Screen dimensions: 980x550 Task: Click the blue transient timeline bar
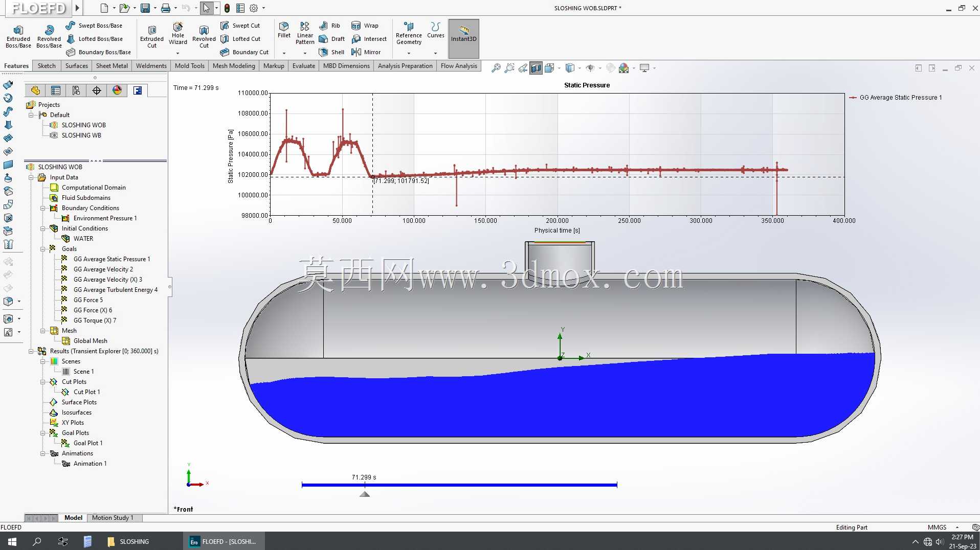459,485
